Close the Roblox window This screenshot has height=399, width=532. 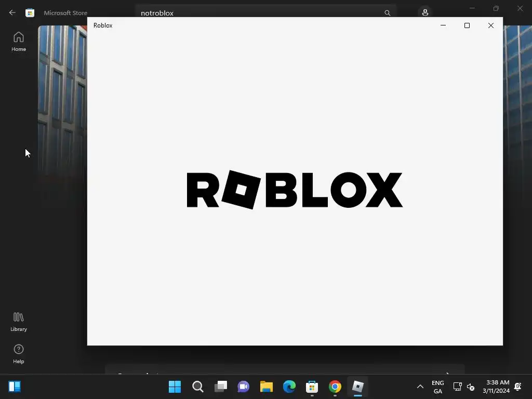coord(490,25)
